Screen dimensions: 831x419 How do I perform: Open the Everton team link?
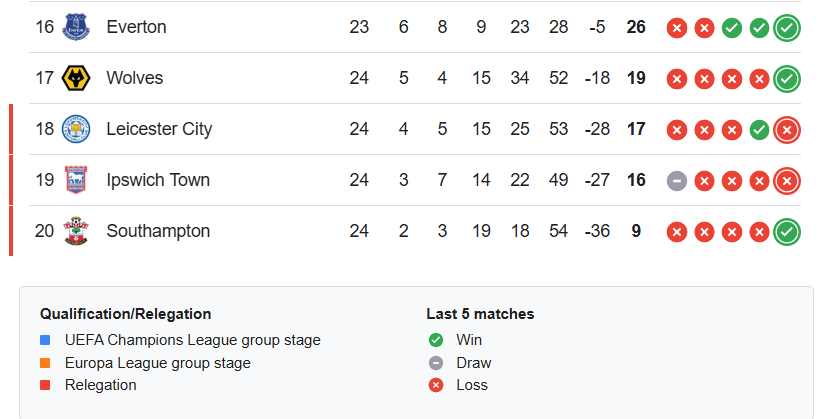(136, 27)
